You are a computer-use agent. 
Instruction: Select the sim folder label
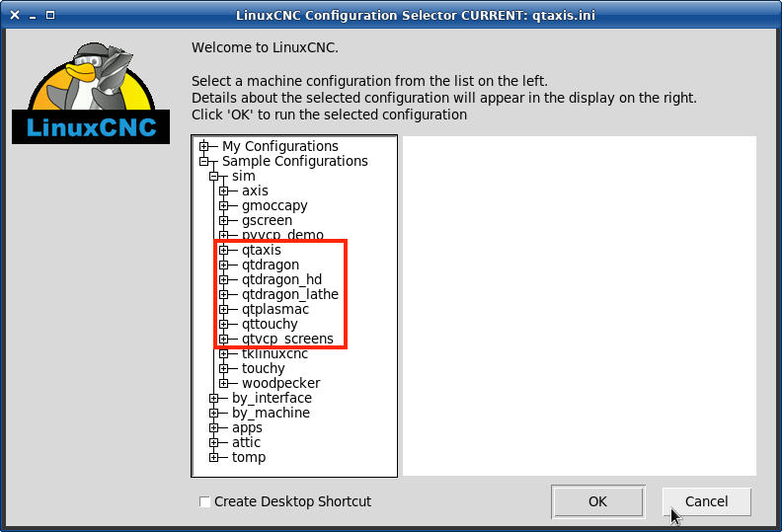(243, 176)
